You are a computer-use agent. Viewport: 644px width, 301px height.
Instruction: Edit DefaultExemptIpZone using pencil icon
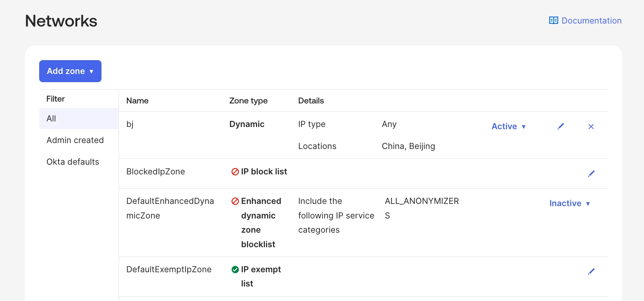(591, 271)
